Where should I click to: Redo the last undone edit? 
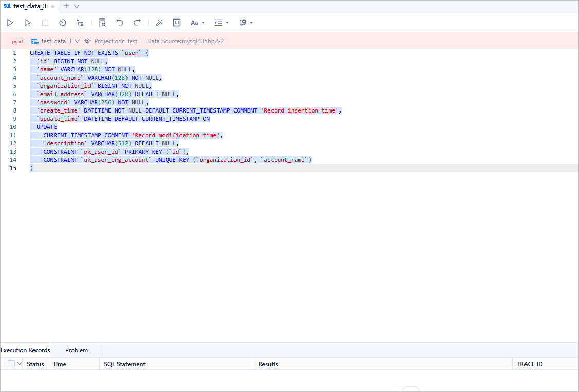coord(137,23)
